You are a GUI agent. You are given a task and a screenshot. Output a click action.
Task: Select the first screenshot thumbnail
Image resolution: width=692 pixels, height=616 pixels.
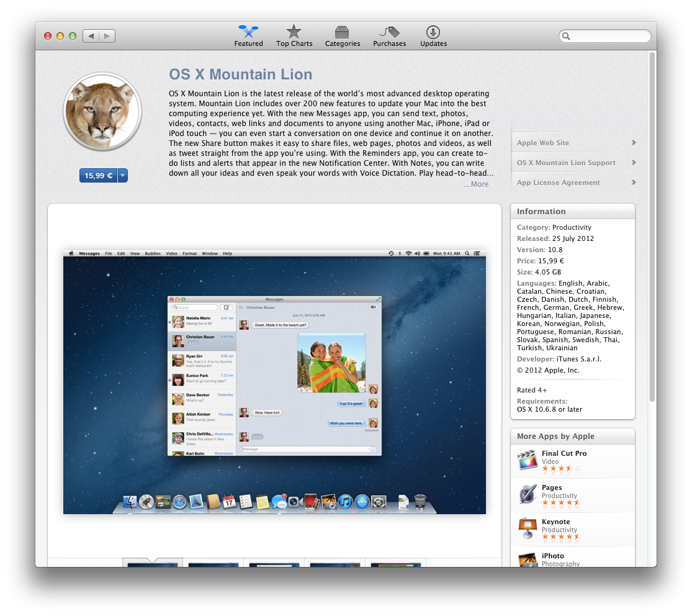[x=152, y=564]
